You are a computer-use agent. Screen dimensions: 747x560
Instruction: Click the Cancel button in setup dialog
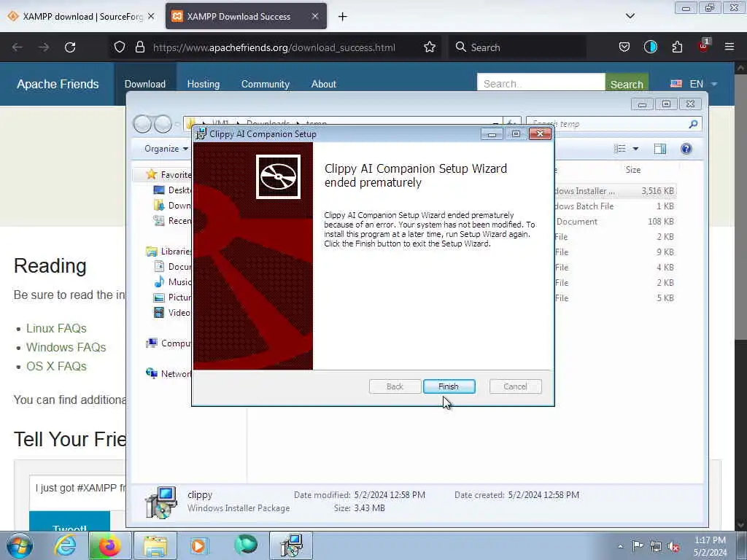pos(515,386)
